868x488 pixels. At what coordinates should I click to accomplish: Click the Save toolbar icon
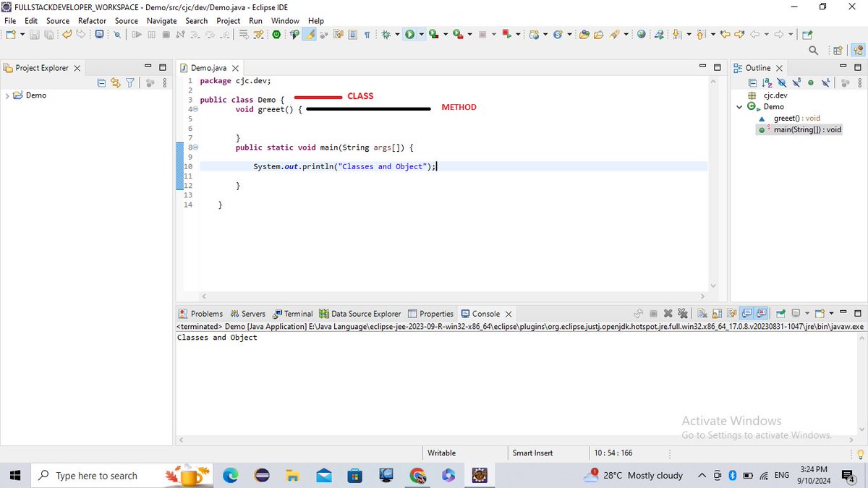coord(33,34)
